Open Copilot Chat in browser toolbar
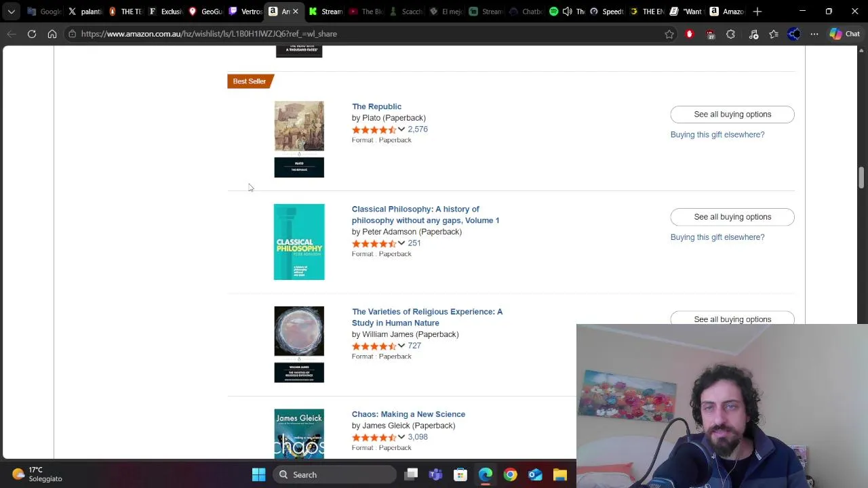868x488 pixels. tap(844, 34)
